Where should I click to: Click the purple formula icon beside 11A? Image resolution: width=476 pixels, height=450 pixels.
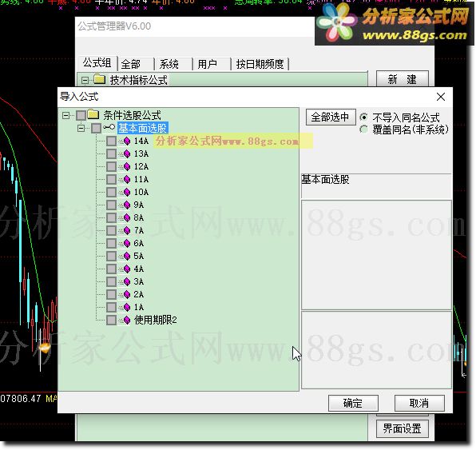[127, 179]
